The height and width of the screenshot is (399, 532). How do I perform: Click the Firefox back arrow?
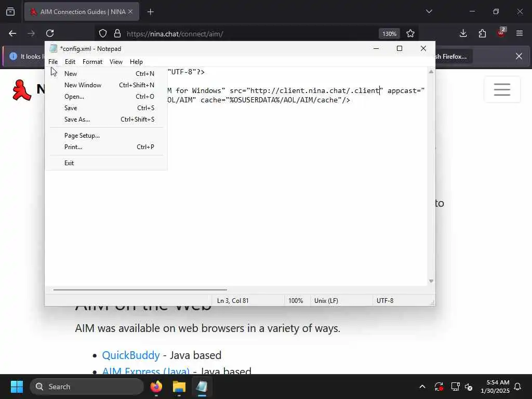[12, 34]
